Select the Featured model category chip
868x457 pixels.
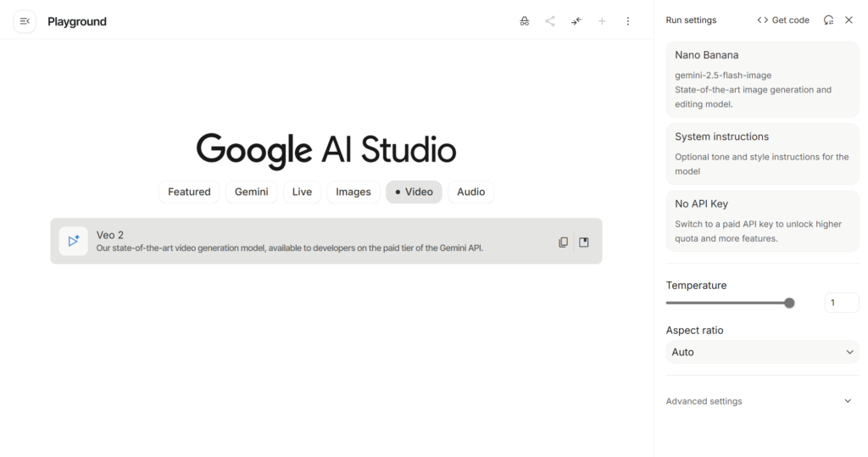189,192
